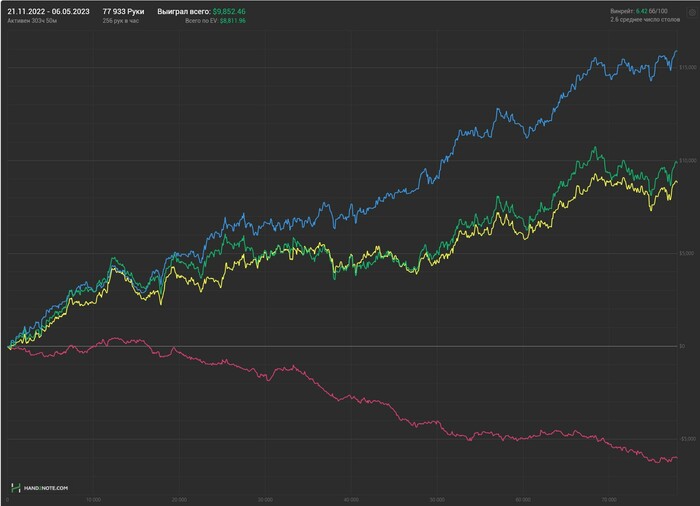This screenshot has height=506, width=700.
Task: Click the $15,000 y-axis label
Action: [688, 67]
